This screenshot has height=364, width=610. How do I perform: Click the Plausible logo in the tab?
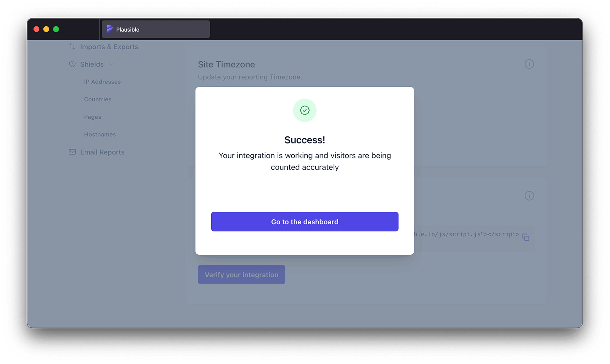[110, 29]
